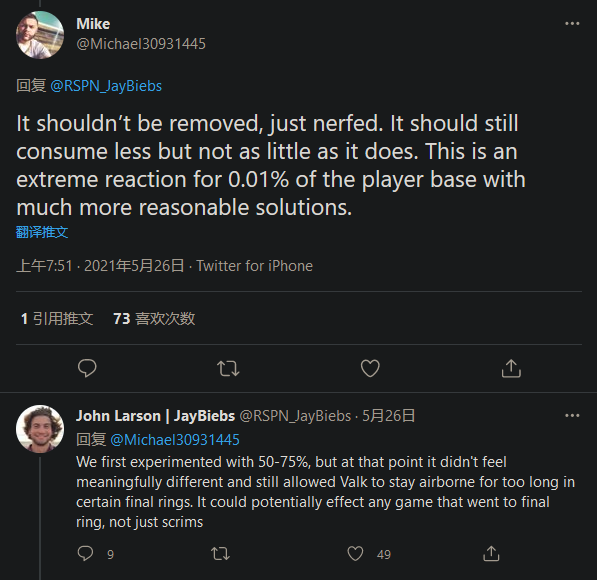The image size is (597, 580).
Task: Click the 5月26日 timestamp on John's reply
Action: tap(388, 416)
